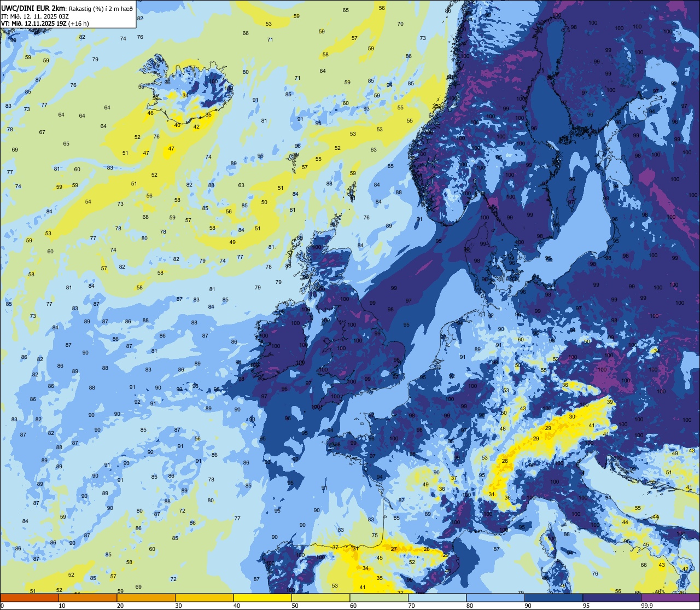This screenshot has height=610, width=700.
Task: Click the legend scale label '20'
Action: [120, 606]
